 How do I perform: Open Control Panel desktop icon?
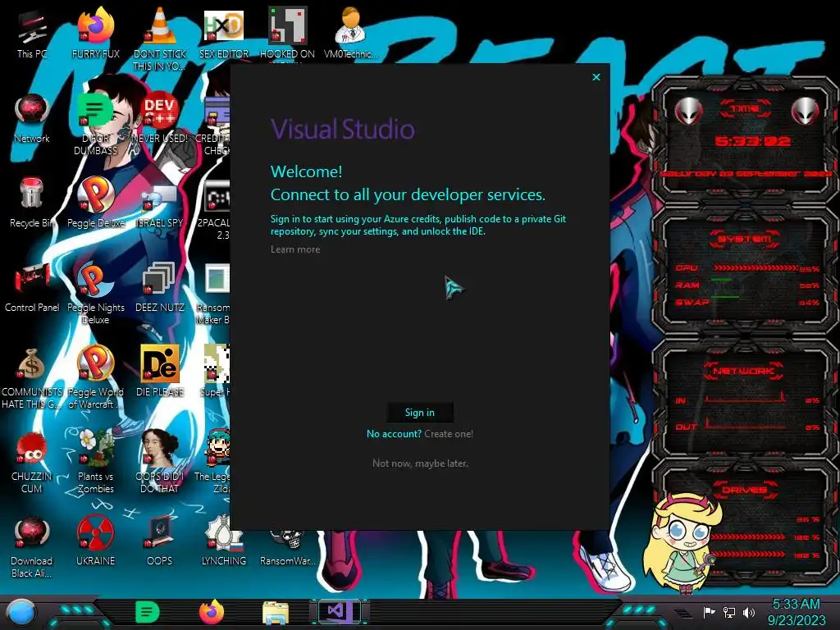[32, 287]
